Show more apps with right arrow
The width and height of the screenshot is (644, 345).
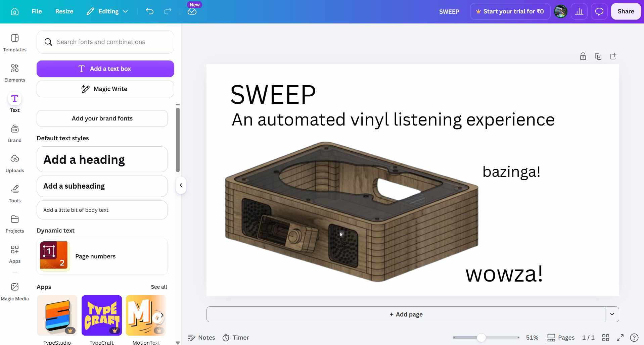click(162, 315)
